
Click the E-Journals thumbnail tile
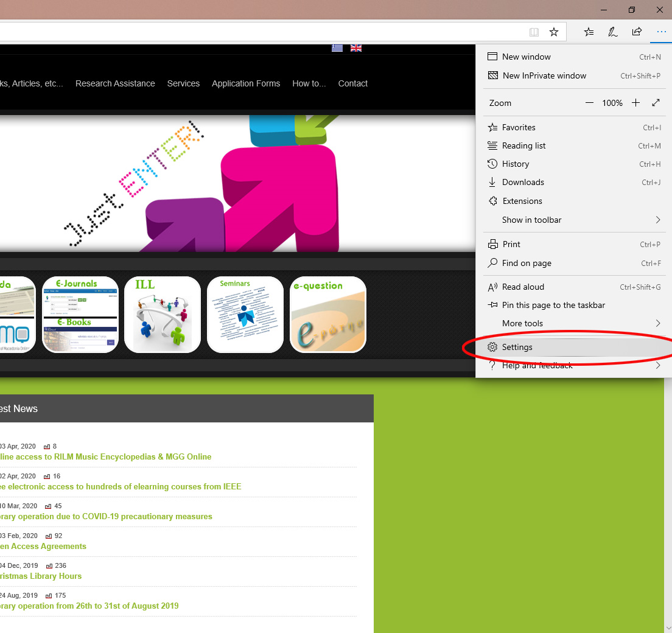click(80, 315)
